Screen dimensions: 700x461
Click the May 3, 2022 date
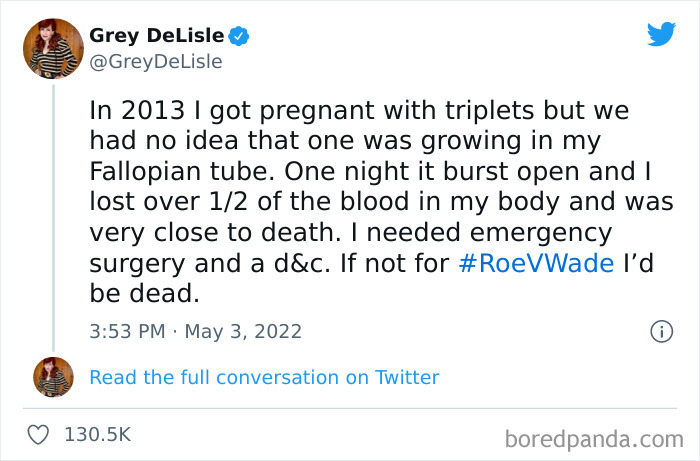click(243, 331)
